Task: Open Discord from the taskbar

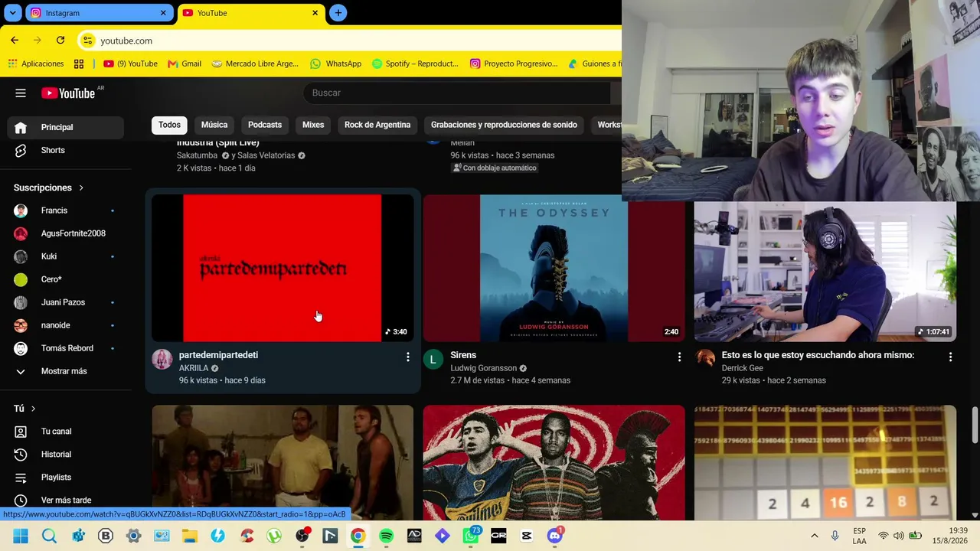Action: pyautogui.click(x=555, y=536)
